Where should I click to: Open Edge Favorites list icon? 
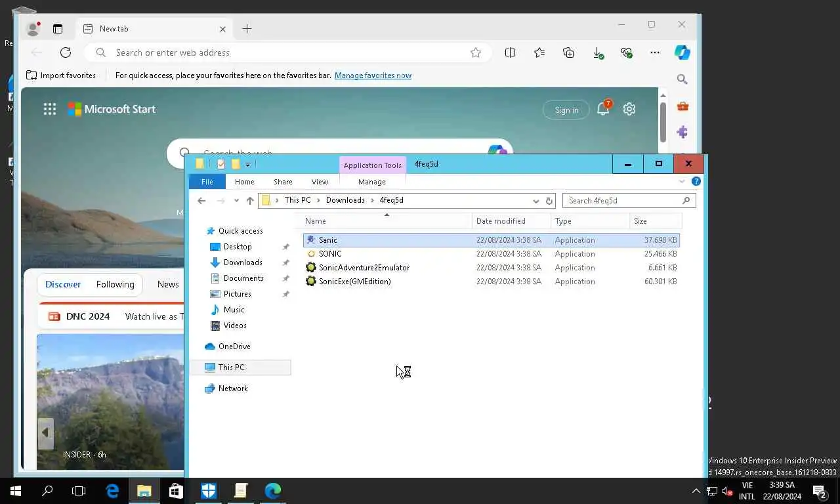click(x=539, y=52)
